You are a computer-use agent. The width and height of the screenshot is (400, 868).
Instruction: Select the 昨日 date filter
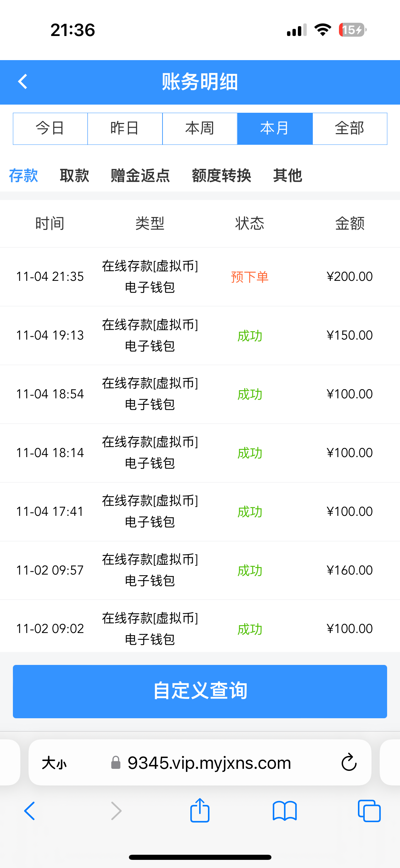click(x=125, y=129)
